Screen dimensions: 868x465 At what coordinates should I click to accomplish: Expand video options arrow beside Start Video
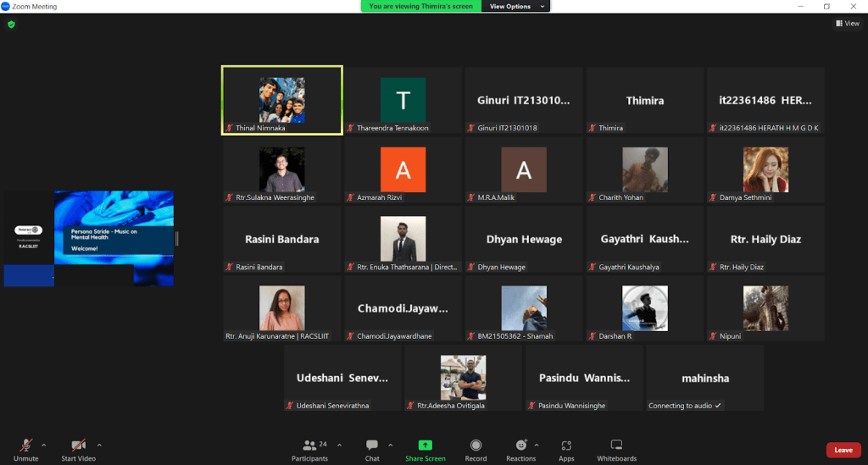click(99, 444)
